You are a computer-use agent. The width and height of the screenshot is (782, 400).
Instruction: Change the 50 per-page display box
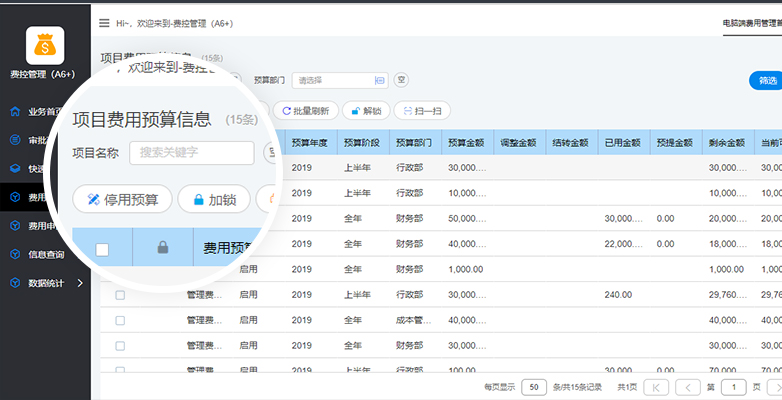(534, 387)
